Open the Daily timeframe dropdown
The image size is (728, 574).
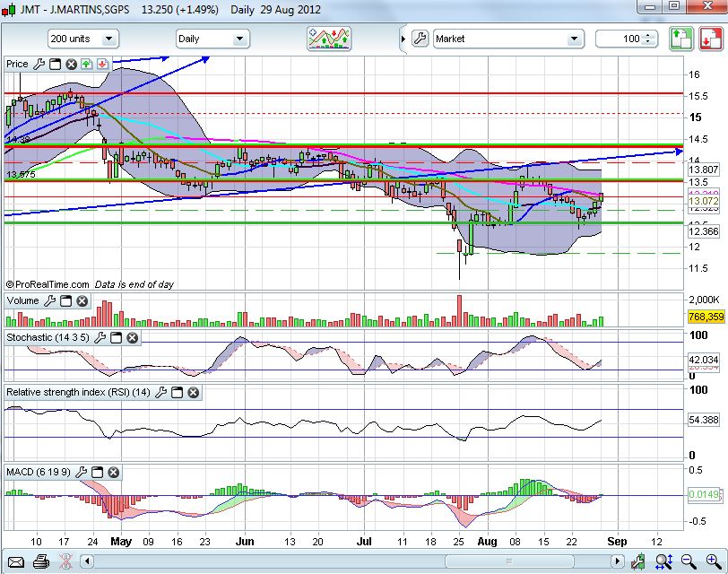point(212,39)
